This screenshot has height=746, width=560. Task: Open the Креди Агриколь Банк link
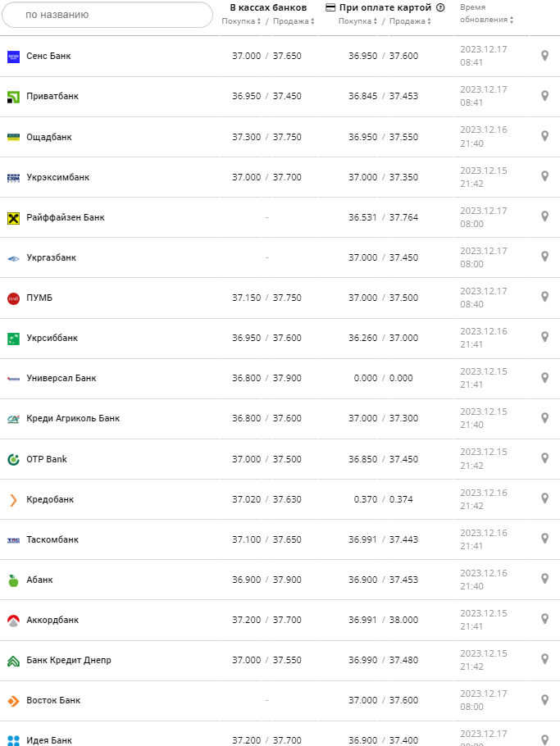[x=72, y=418]
